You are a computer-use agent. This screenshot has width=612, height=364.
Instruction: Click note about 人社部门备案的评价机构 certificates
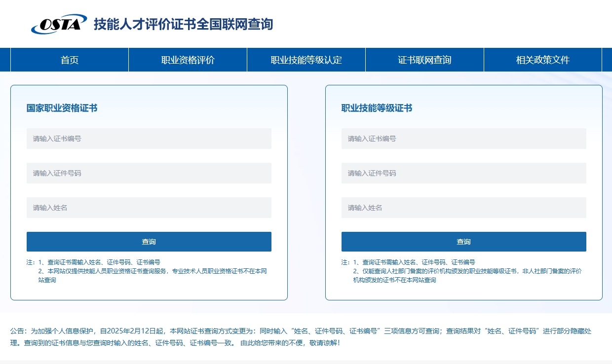pos(468,276)
